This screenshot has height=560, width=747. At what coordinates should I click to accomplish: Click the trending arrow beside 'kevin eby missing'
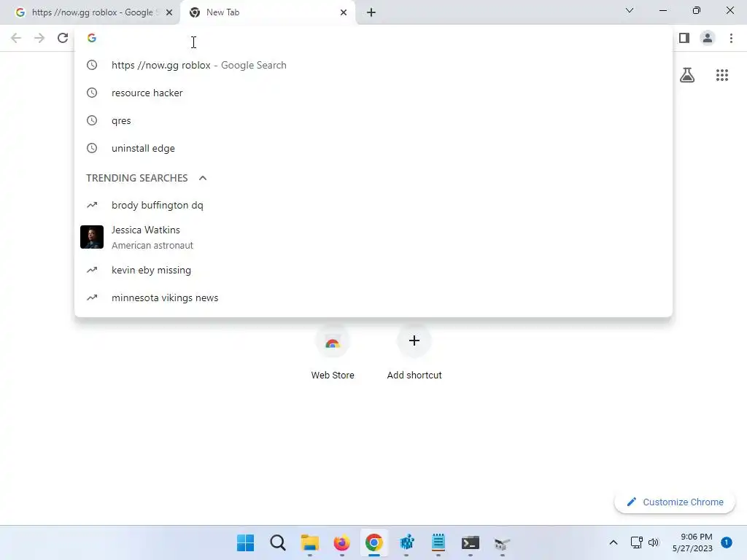(x=92, y=270)
